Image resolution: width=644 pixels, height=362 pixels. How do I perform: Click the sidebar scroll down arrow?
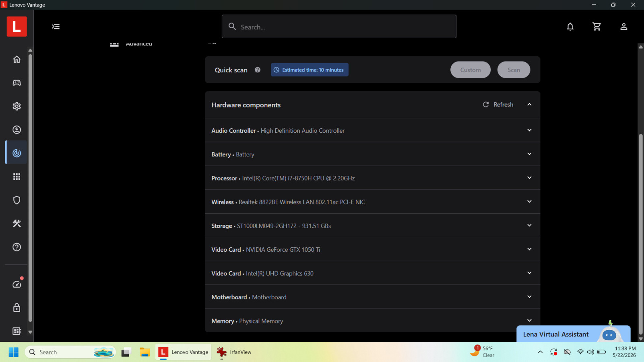coord(30,332)
